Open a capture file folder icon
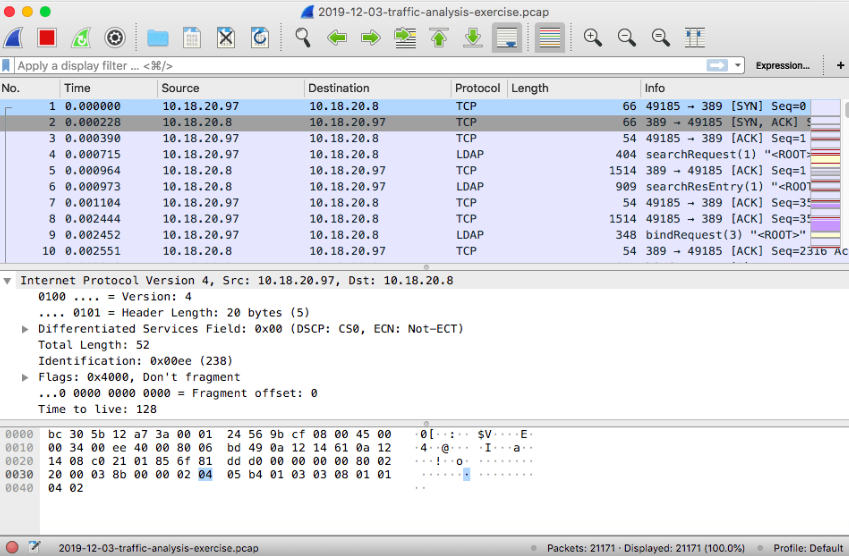Image resolution: width=849 pixels, height=556 pixels. click(158, 38)
